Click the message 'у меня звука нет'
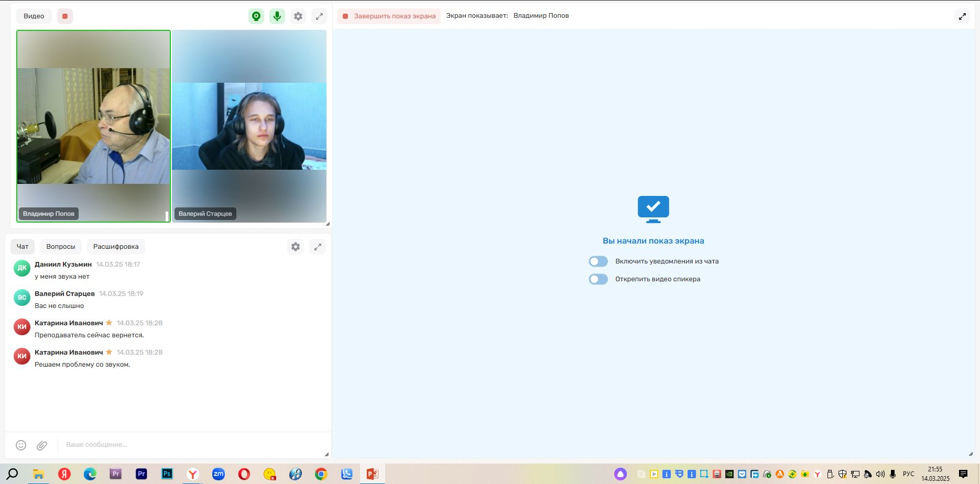980x484 pixels. (62, 277)
